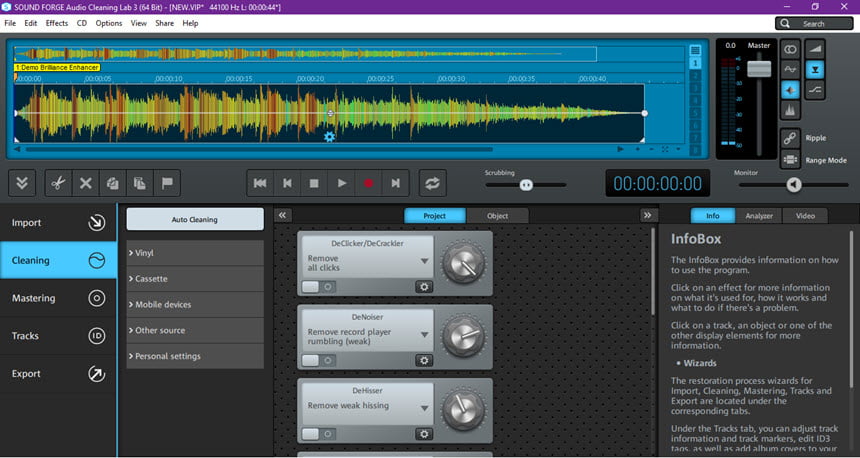Expand the Cassette category
The width and height of the screenshot is (860, 458).
coord(195,279)
